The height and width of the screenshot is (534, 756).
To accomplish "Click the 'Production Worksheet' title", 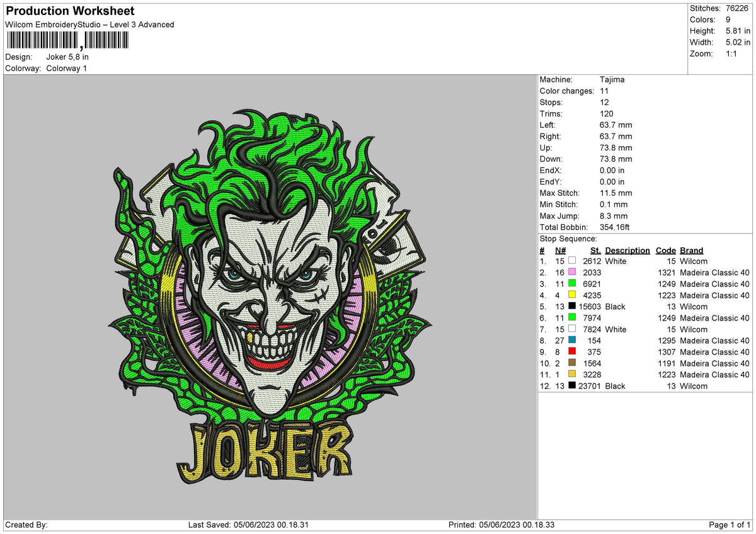I will click(x=69, y=11).
